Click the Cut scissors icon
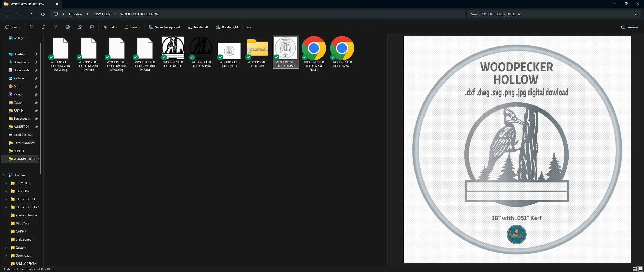Image resolution: width=644 pixels, height=272 pixels. pos(31,27)
